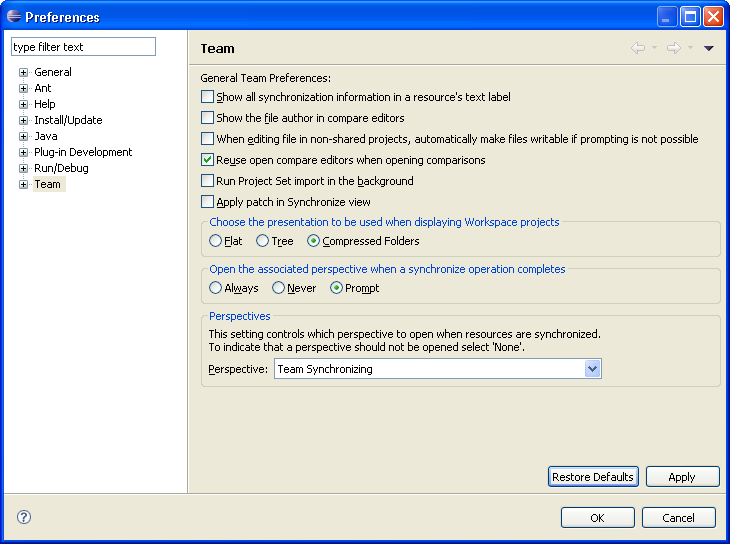Open the preferences page view menu triangle
The image size is (730, 544).
tap(709, 48)
